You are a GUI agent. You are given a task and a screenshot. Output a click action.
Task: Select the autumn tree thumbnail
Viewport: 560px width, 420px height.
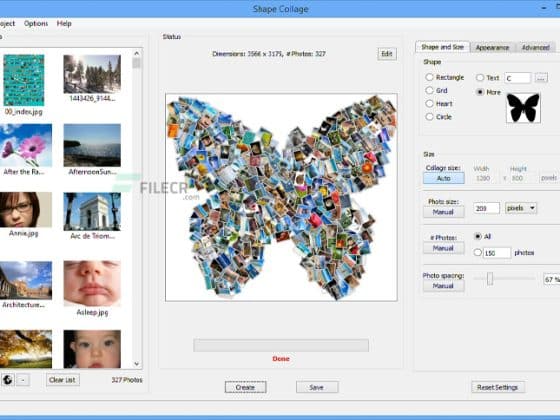coord(26,349)
